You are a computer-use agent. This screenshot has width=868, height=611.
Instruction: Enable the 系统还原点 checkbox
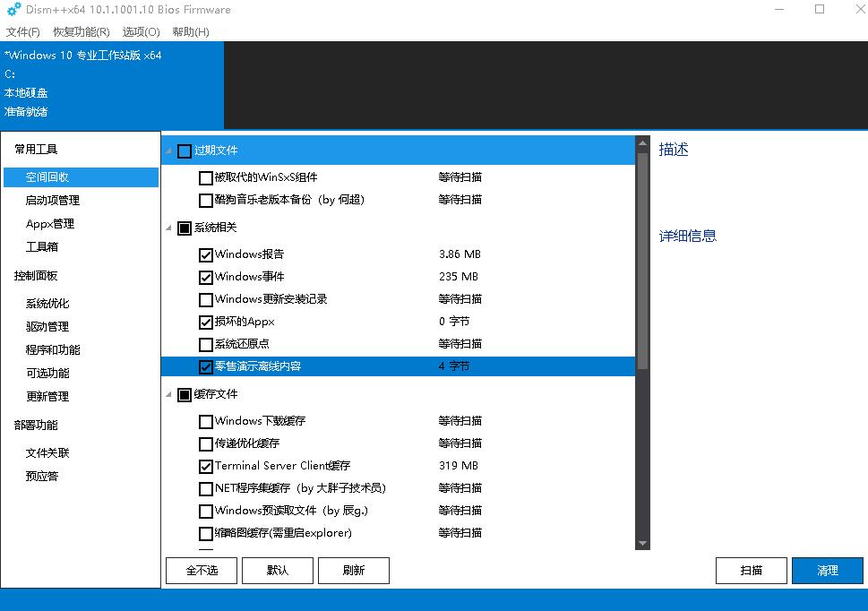coord(206,344)
